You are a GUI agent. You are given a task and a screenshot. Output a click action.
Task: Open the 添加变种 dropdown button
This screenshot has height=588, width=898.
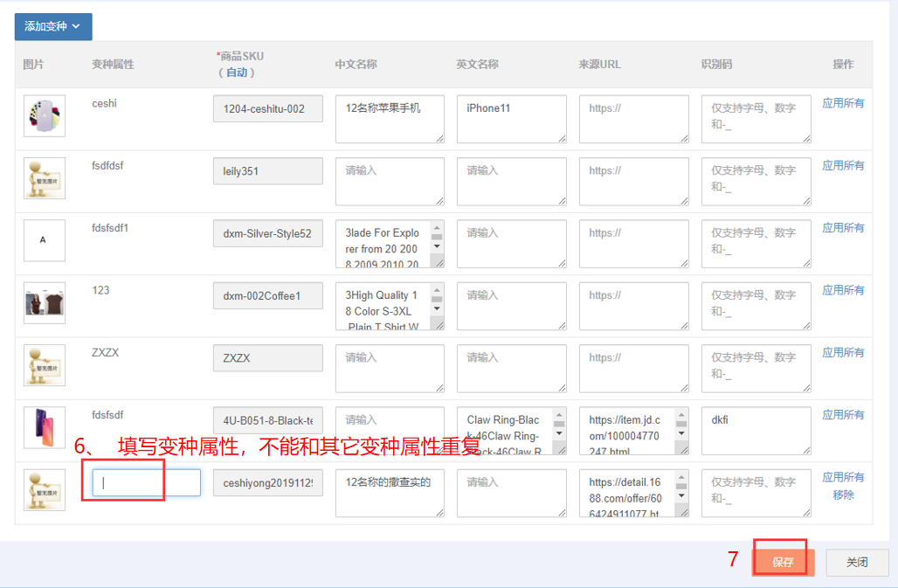pos(53,26)
